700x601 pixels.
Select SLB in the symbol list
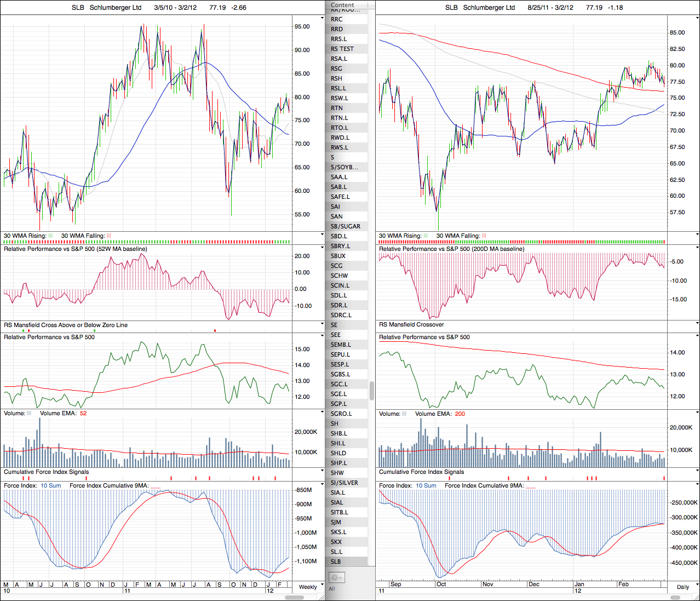point(336,562)
